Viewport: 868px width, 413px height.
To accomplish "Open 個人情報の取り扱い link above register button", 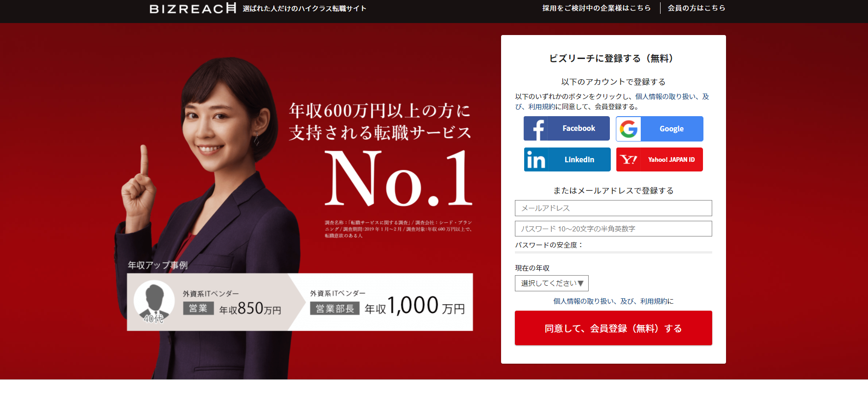I will 583,301.
